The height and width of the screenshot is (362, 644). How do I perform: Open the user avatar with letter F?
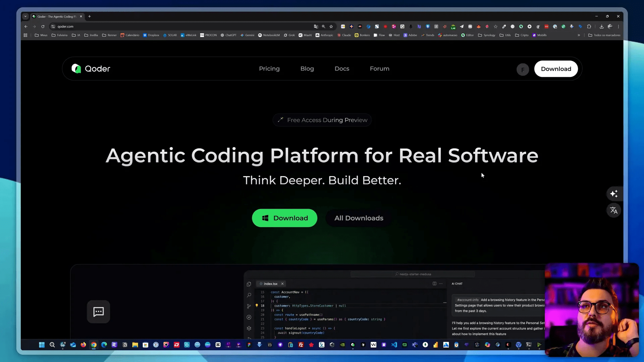[x=523, y=70]
